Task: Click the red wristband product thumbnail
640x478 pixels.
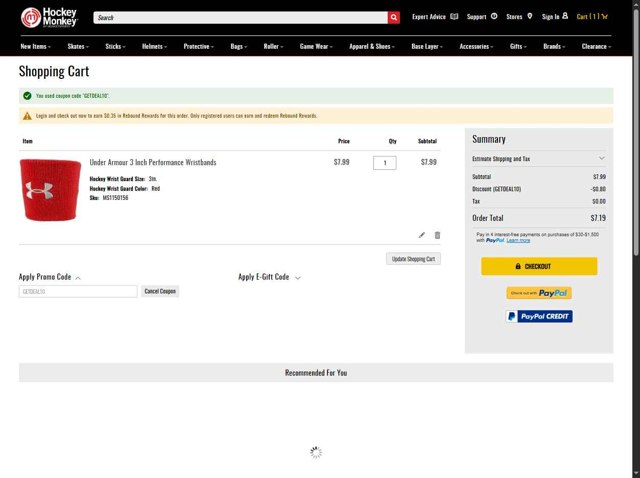Action: [50, 190]
